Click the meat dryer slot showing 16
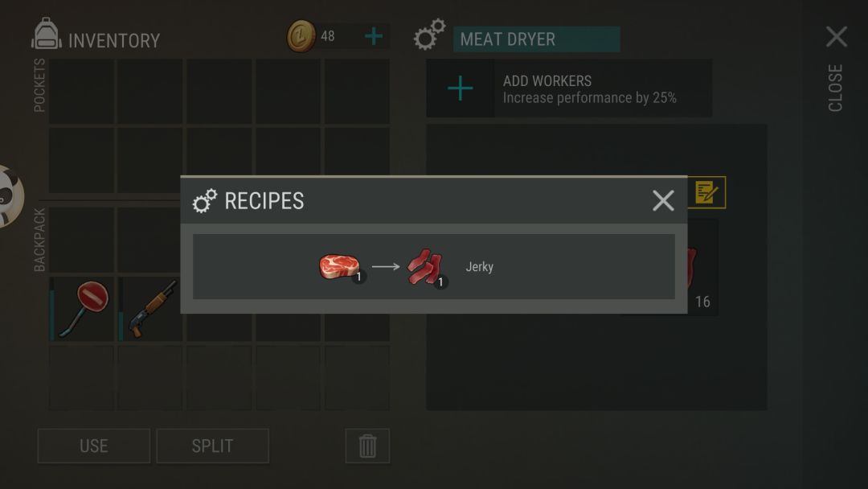This screenshot has height=489, width=868. (x=702, y=268)
